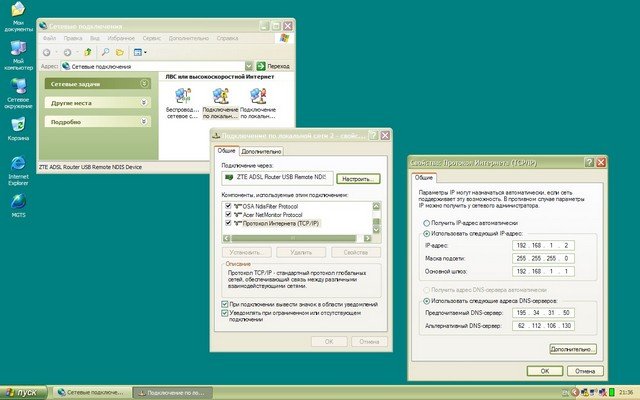Viewport: 640px width, 400px height.
Task: Click the Folders toolbar icon
Action: [120, 51]
